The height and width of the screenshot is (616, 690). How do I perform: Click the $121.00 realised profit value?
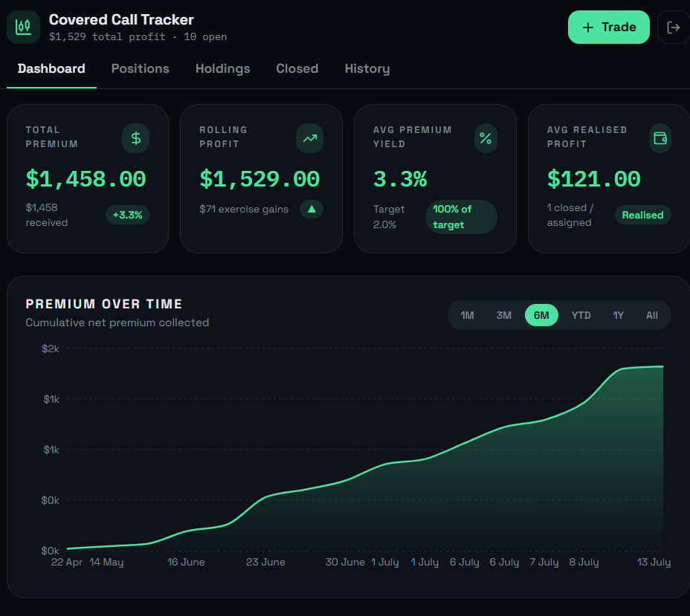coord(593,179)
